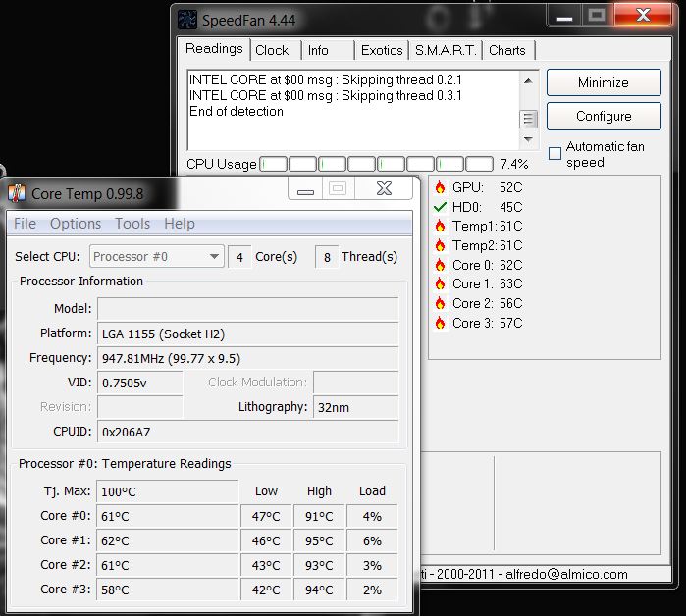The height and width of the screenshot is (616, 686).
Task: Click the HD0 45C reading in SpeedFan
Action: tap(487, 207)
